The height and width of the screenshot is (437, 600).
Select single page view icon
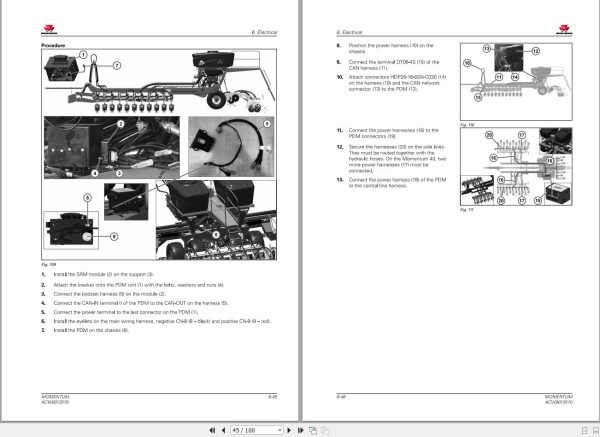pos(584,430)
